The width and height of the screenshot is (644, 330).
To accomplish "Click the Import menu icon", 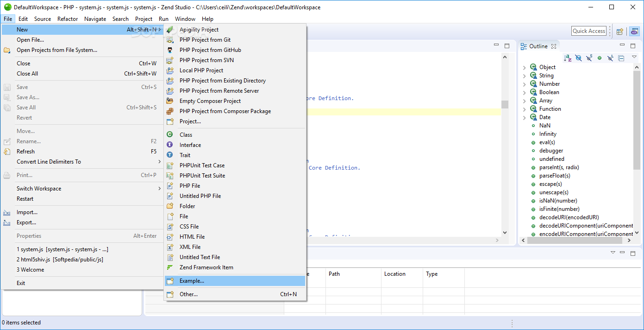I will tap(7, 212).
